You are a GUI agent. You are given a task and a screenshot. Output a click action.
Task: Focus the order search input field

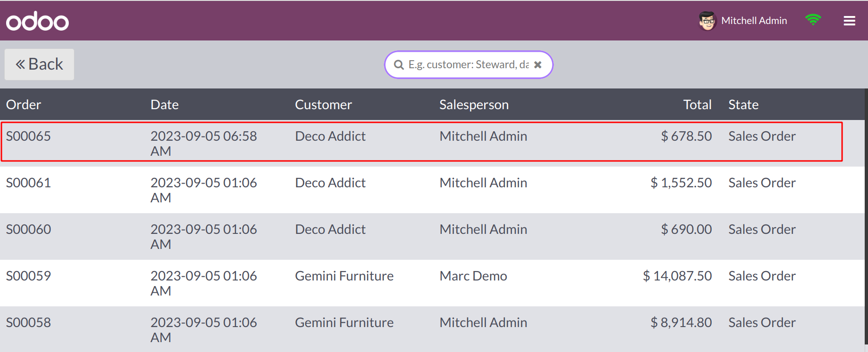[468, 64]
